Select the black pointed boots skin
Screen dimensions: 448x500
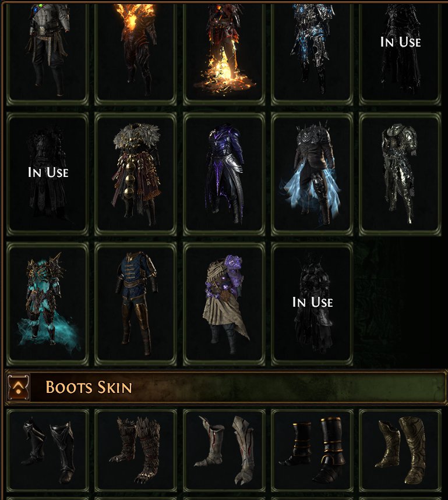tap(48, 451)
